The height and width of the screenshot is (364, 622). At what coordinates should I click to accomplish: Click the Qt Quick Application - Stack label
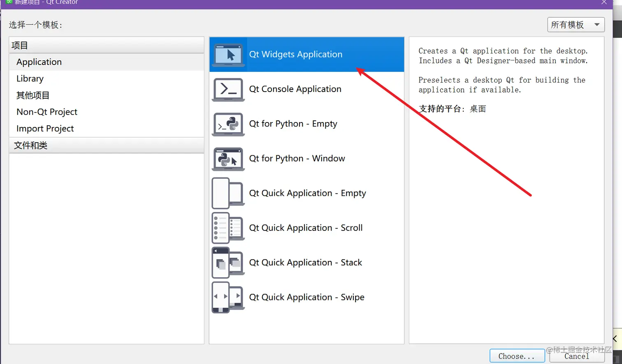click(x=306, y=263)
